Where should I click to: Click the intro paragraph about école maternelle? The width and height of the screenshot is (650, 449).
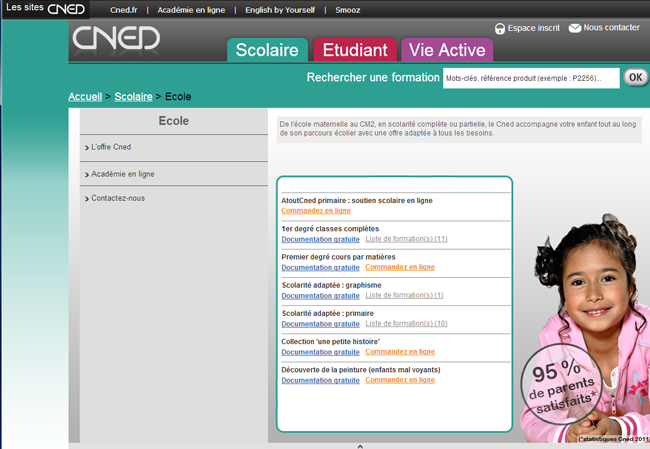[x=458, y=129]
